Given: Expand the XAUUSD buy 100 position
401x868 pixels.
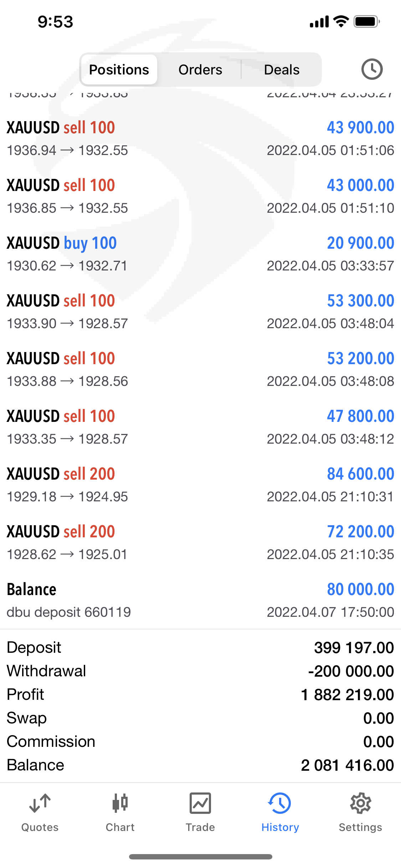Looking at the screenshot, I should pos(200,254).
